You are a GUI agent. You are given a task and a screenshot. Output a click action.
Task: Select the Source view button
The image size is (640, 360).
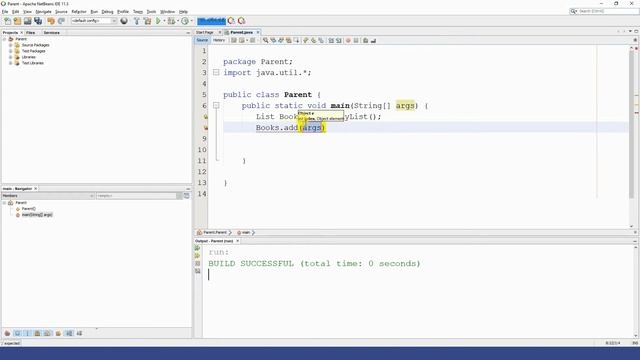coord(202,40)
